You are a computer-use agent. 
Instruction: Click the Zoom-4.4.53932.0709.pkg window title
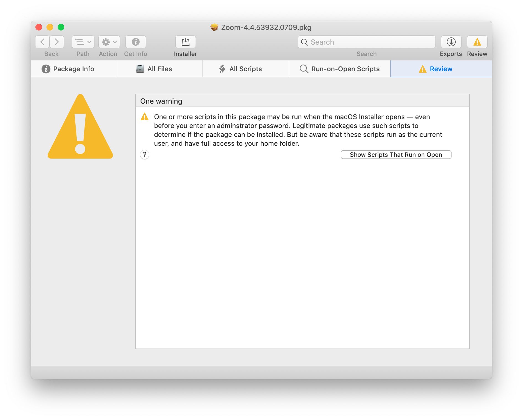coord(266,27)
